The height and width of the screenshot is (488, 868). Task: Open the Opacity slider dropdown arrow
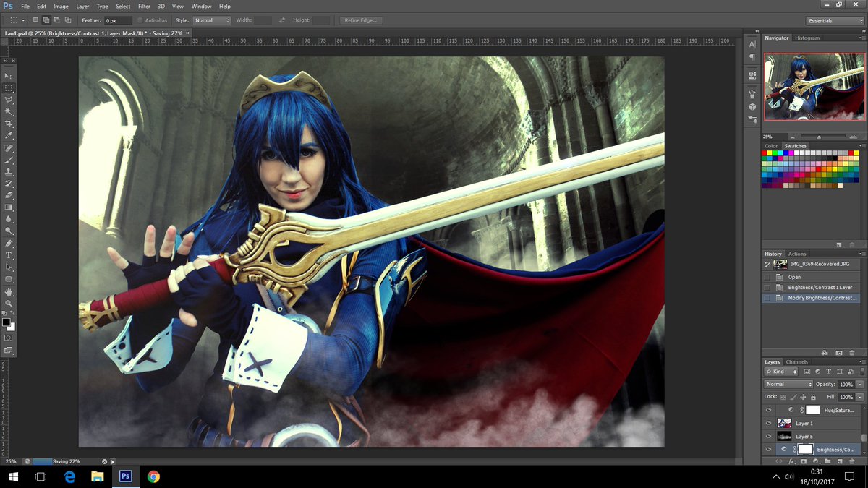860,384
